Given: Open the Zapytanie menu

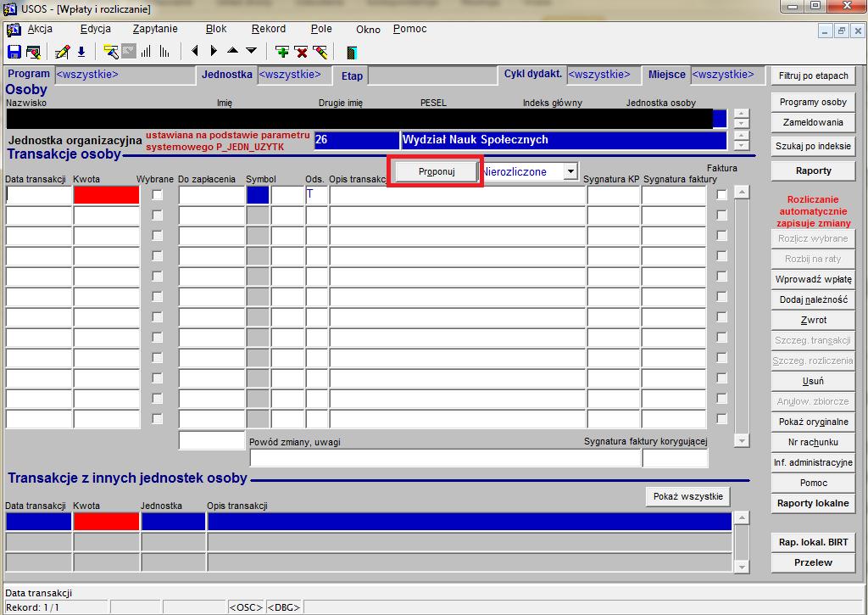Looking at the screenshot, I should tap(155, 29).
